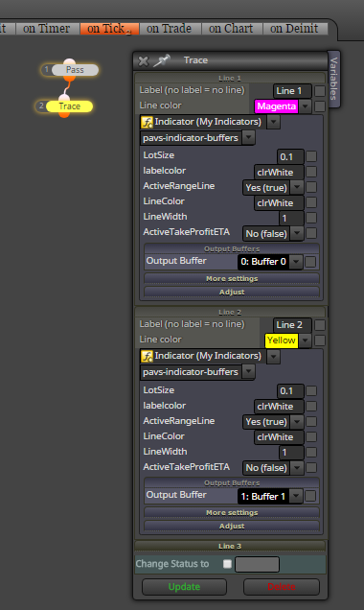Switch to the on Deinit tab

tap(294, 29)
